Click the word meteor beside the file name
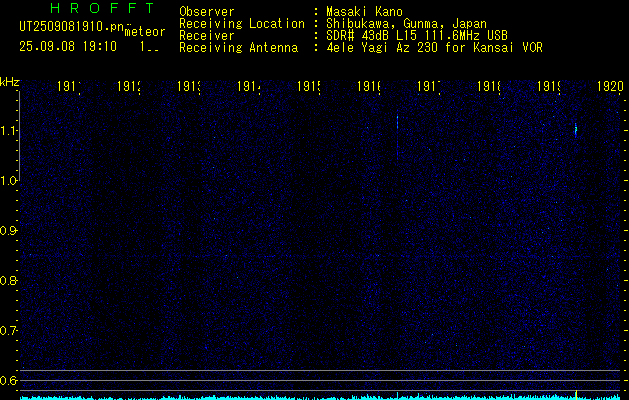This screenshot has width=629, height=400. click(x=145, y=32)
